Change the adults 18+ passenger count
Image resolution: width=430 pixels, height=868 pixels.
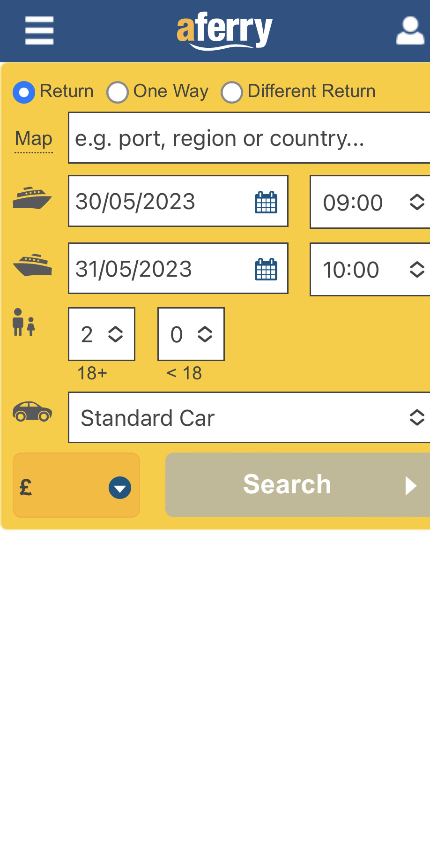tap(102, 334)
